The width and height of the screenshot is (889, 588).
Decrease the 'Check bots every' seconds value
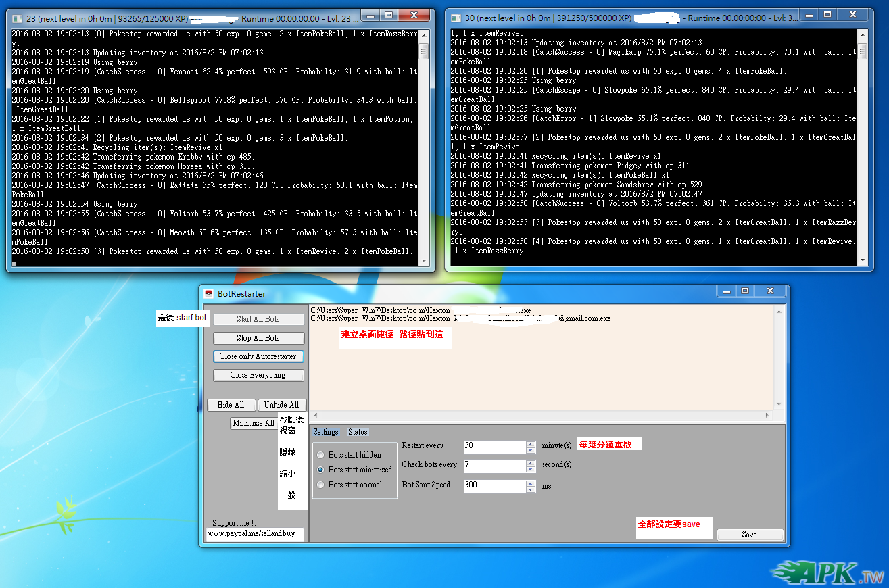click(530, 468)
